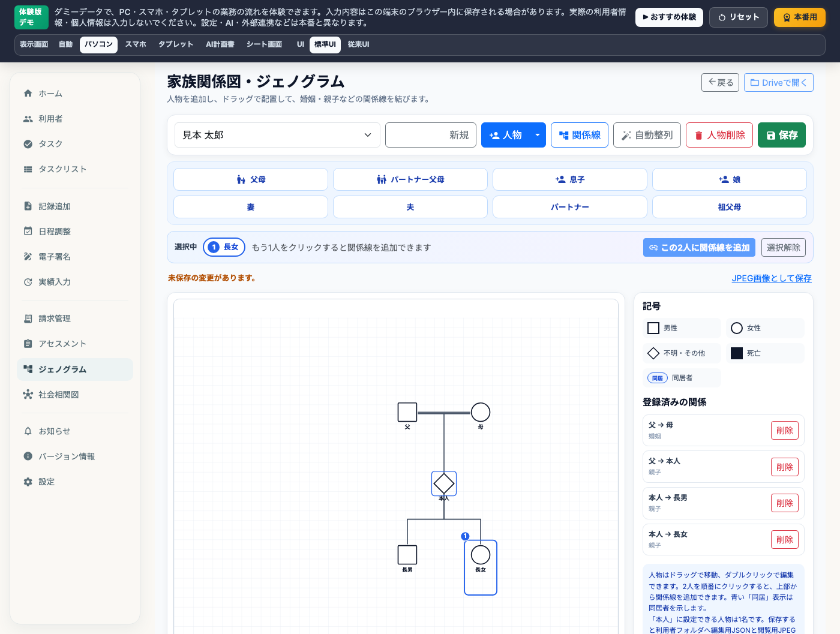Switch display to パソコン mode
The height and width of the screenshot is (634, 840).
[x=98, y=45]
